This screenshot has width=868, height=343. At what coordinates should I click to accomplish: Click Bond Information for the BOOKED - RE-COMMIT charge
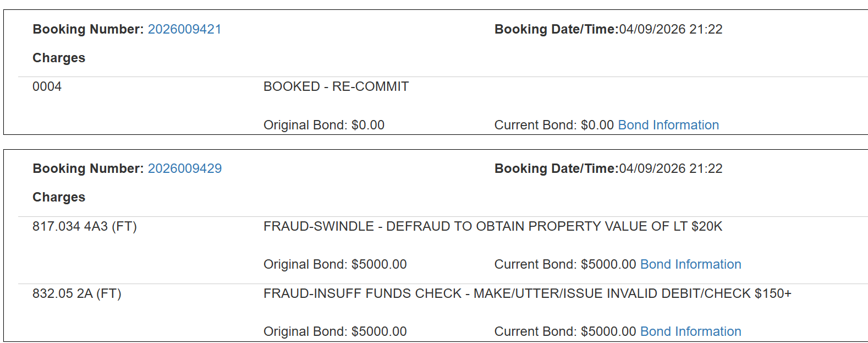pos(668,125)
